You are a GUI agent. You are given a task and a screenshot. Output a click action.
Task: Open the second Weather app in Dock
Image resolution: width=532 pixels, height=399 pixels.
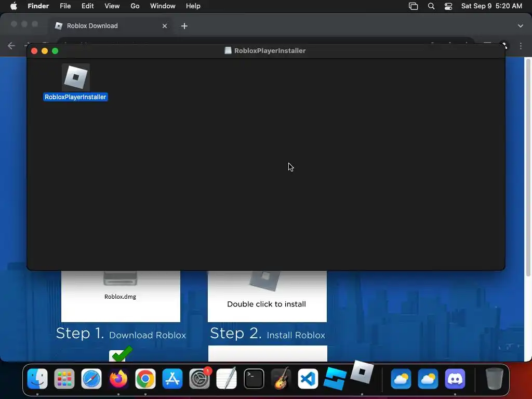point(428,379)
